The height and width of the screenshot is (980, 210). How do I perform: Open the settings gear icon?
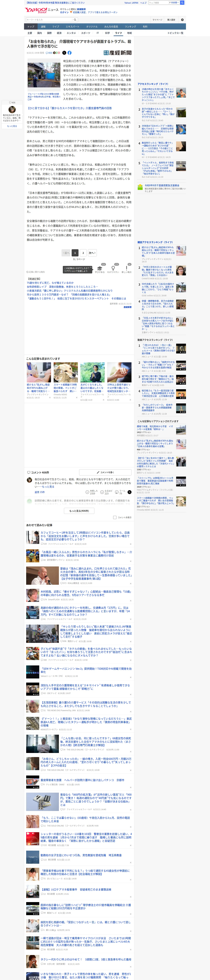(x=182, y=20)
